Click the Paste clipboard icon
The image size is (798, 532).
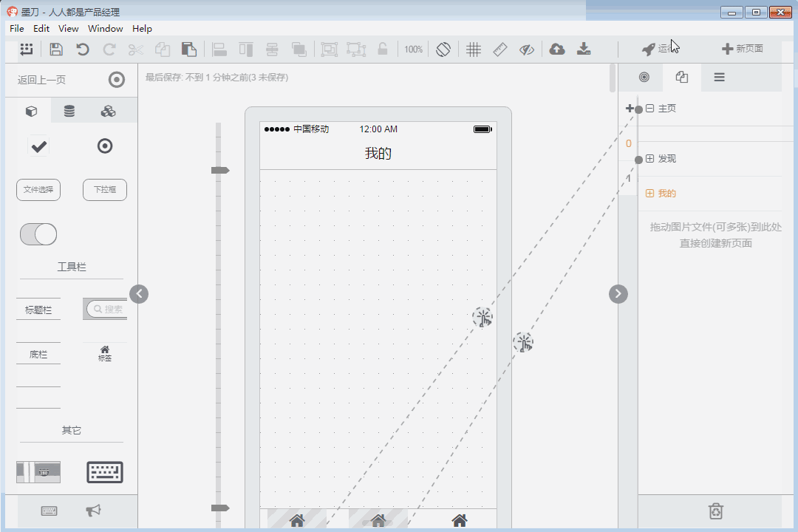(189, 50)
